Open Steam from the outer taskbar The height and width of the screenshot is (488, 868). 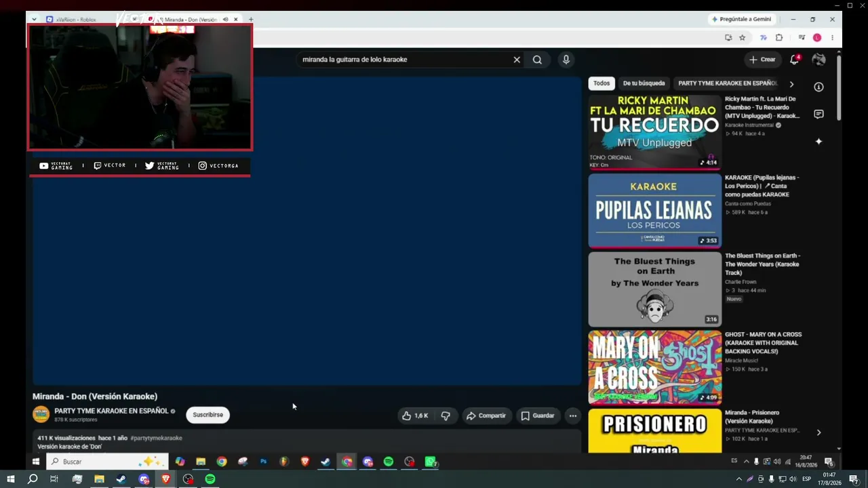tap(121, 479)
